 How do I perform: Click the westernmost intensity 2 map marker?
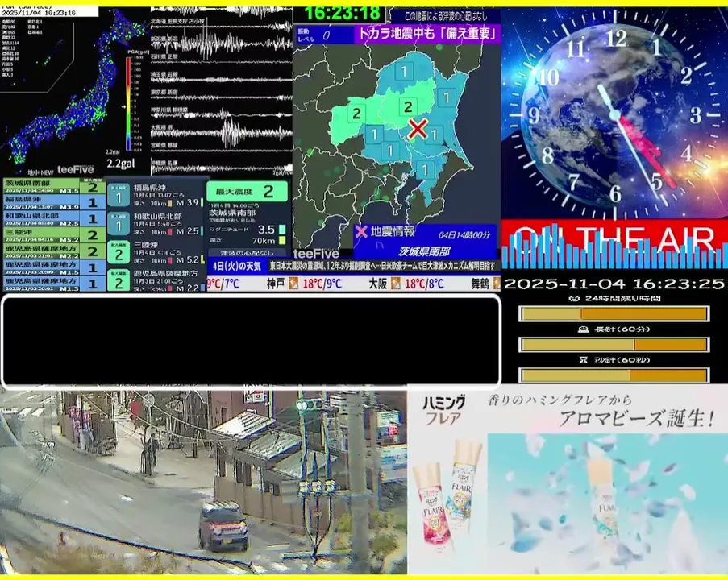(x=356, y=114)
